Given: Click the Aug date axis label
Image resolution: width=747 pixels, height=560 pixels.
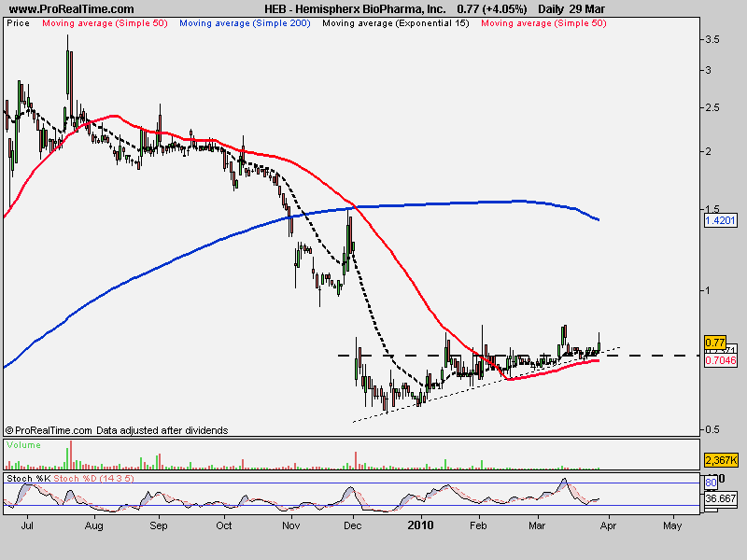Looking at the screenshot, I should coord(94,525).
